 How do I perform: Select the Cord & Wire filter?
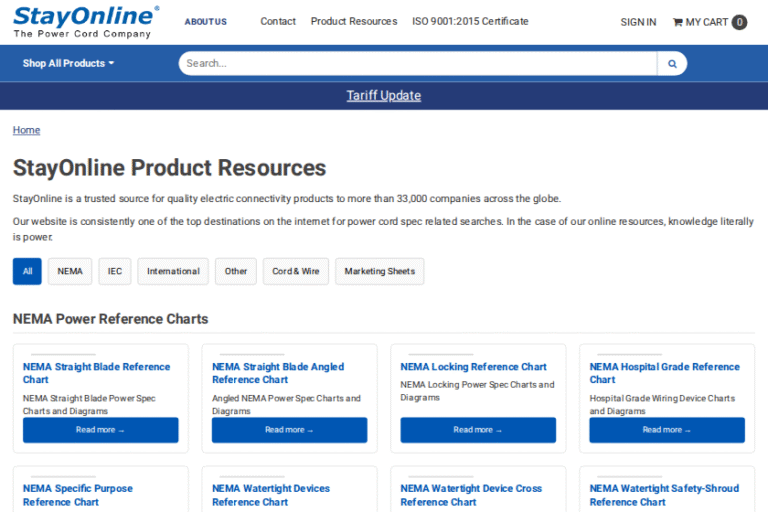(296, 271)
